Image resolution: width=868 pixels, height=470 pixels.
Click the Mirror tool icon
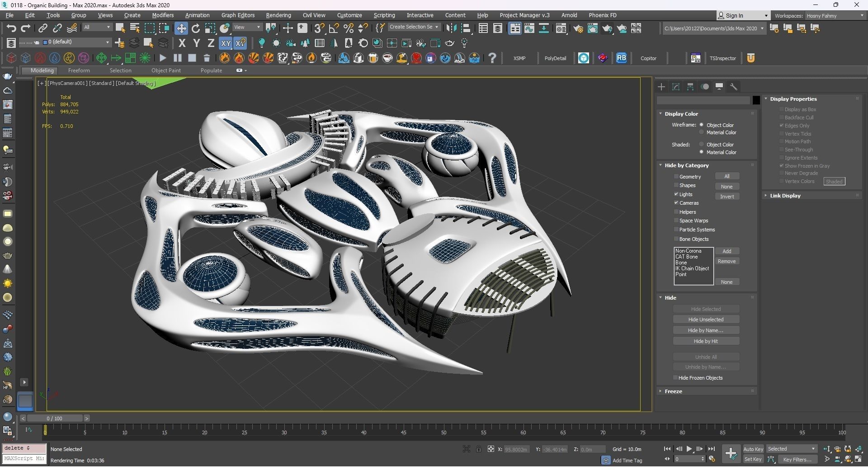click(x=451, y=28)
